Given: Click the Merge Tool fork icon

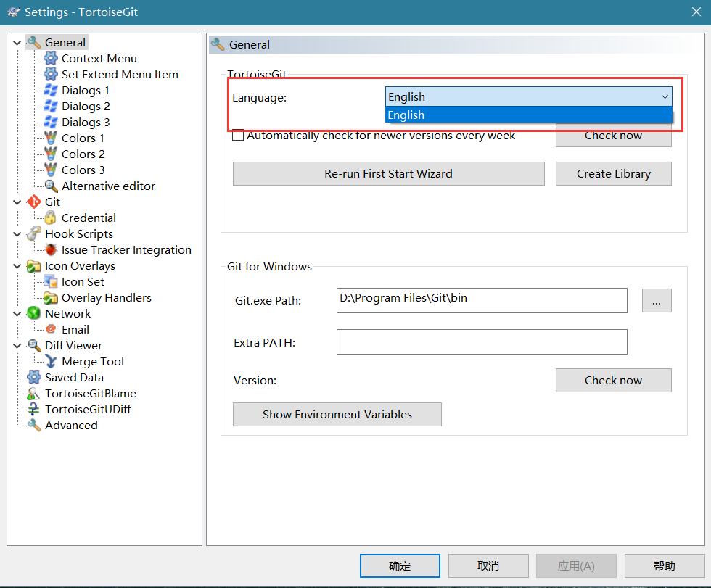Looking at the screenshot, I should 51,361.
